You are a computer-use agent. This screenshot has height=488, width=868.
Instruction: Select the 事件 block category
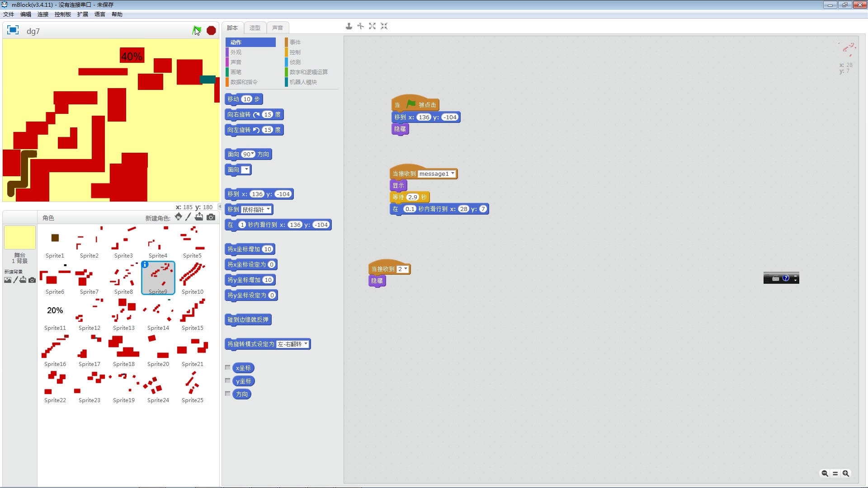[296, 42]
